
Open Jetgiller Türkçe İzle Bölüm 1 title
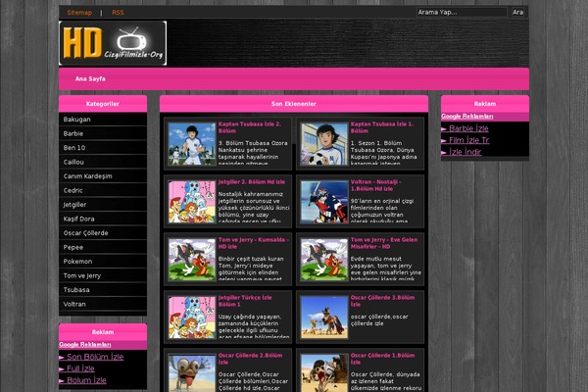pyautogui.click(x=245, y=301)
